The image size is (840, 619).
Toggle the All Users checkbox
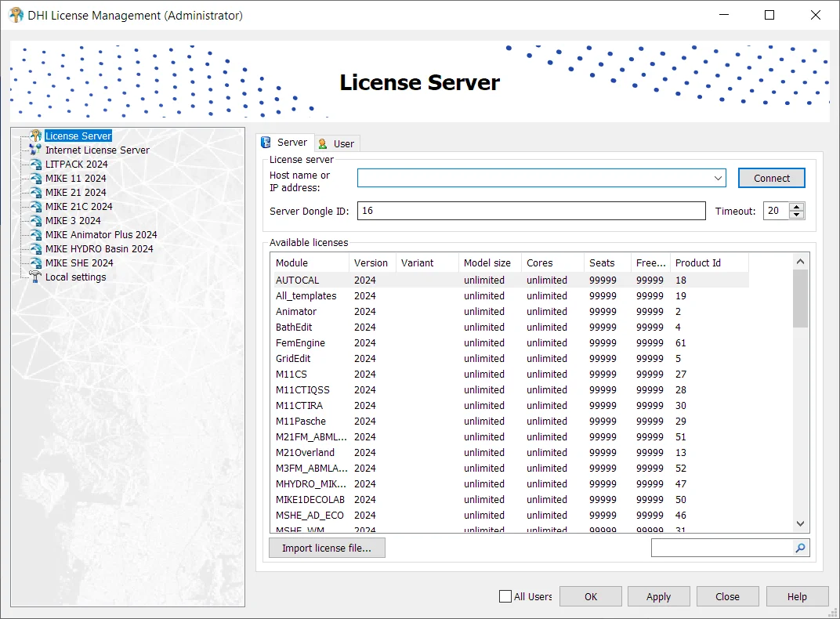click(x=505, y=596)
